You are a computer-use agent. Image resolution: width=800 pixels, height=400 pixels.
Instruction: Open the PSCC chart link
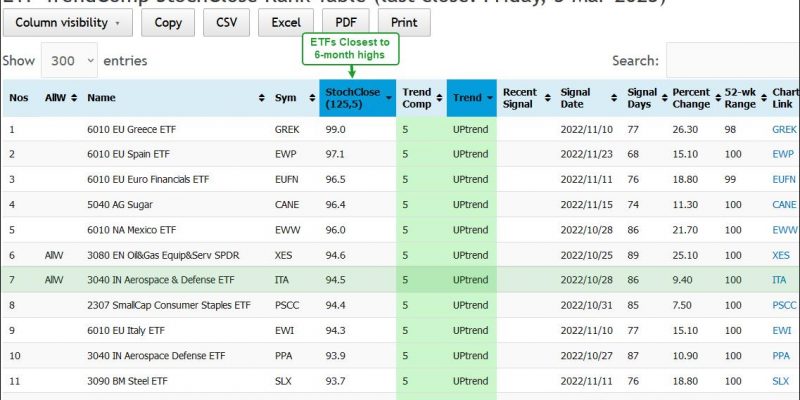coord(784,305)
